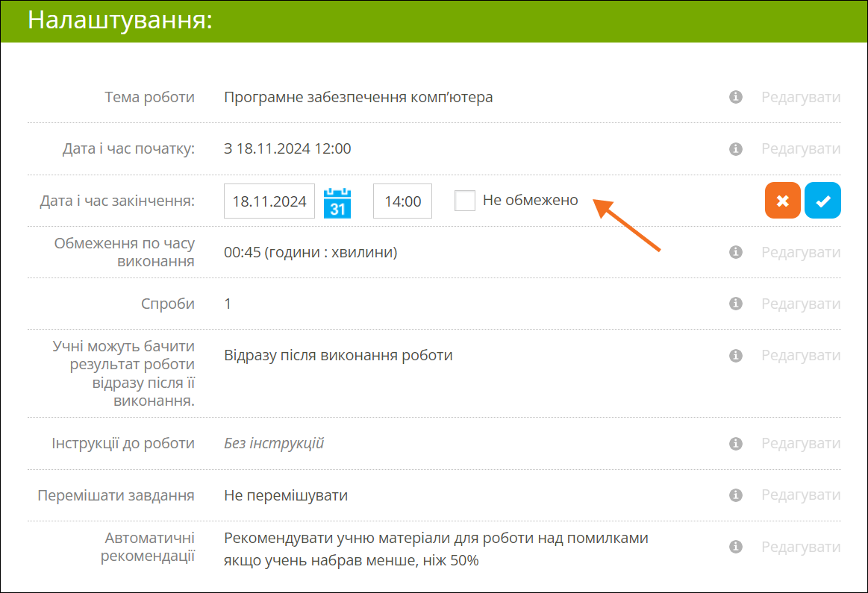Screen dimensions: 868x593
Task: Show info for Перемішати завдання row
Action: pyautogui.click(x=736, y=495)
